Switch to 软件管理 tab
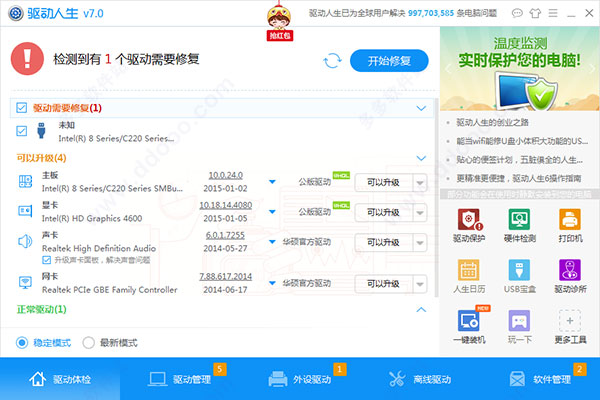The width and height of the screenshot is (600, 400). click(540, 379)
